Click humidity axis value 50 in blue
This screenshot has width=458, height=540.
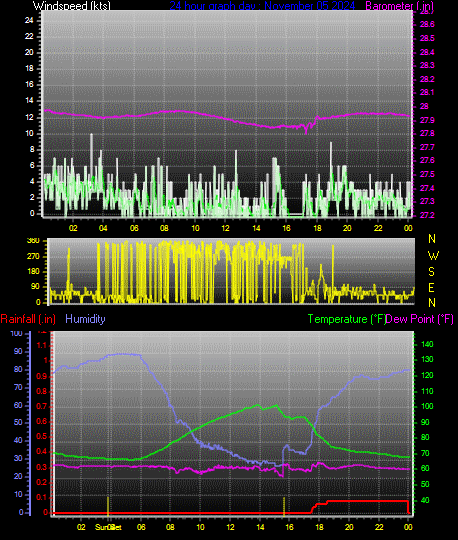18,422
